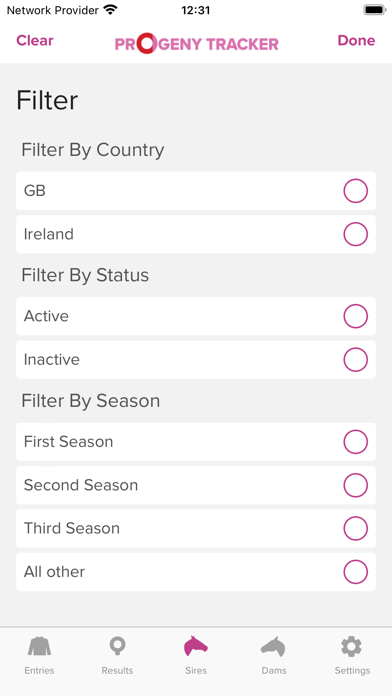Select the GB country radio circle
392x696 pixels.
(356, 191)
